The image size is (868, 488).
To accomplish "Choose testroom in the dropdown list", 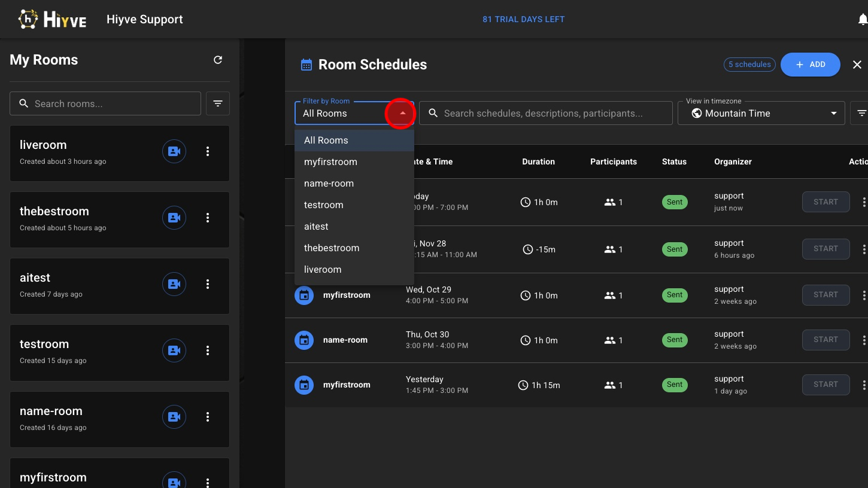I will pyautogui.click(x=323, y=205).
